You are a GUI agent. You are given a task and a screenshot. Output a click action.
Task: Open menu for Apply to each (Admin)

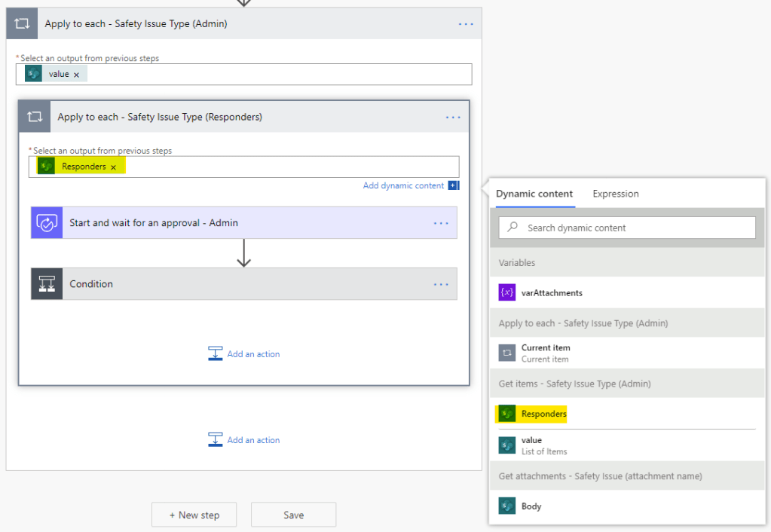(466, 24)
